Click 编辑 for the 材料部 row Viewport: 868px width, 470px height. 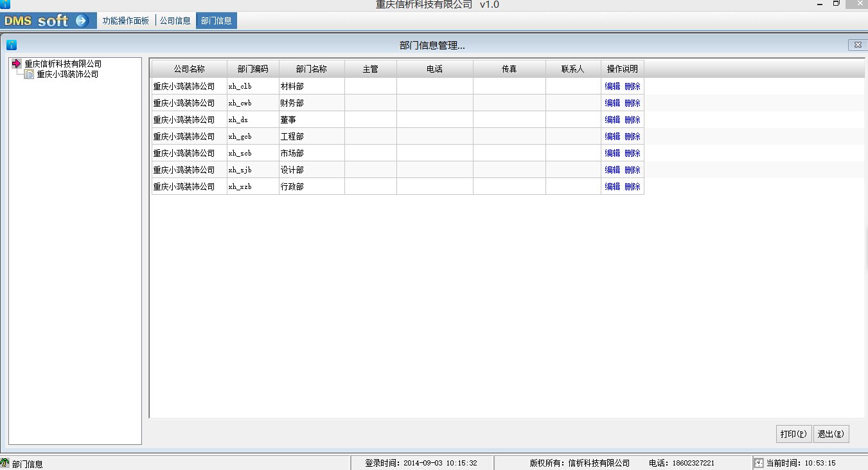612,86
